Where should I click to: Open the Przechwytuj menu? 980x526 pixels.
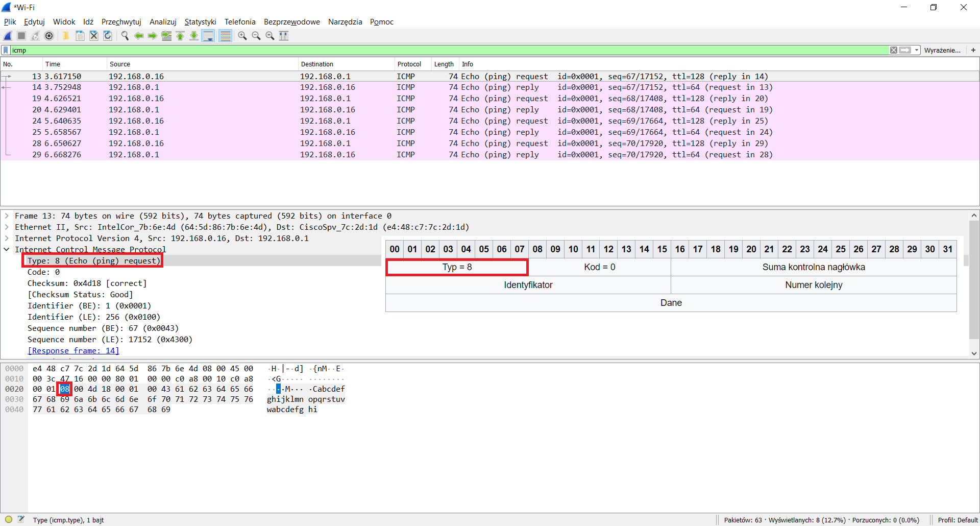[x=121, y=22]
